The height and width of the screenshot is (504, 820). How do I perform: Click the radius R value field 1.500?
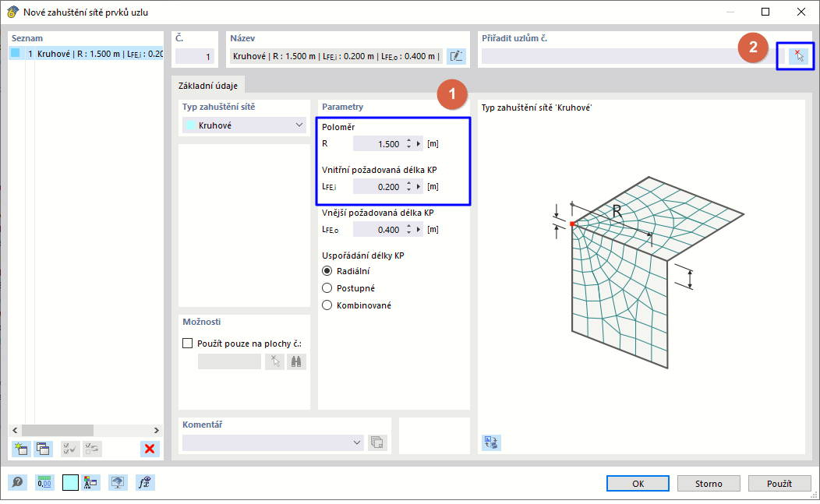[378, 144]
